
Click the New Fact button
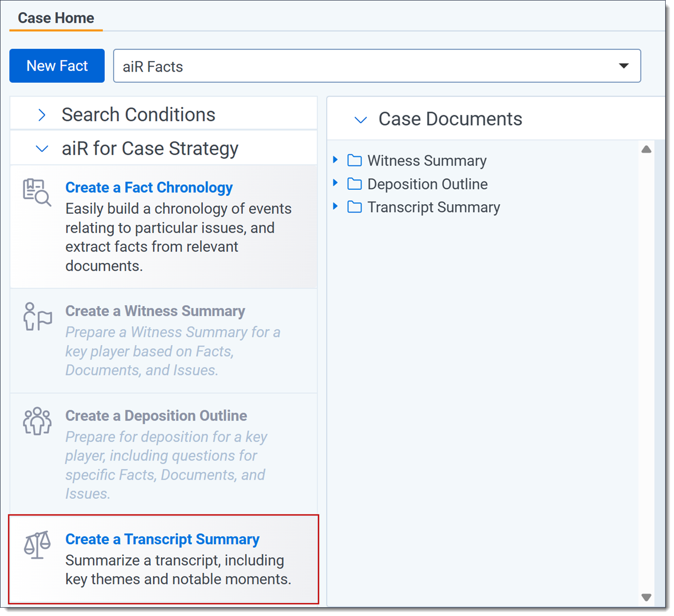point(57,65)
